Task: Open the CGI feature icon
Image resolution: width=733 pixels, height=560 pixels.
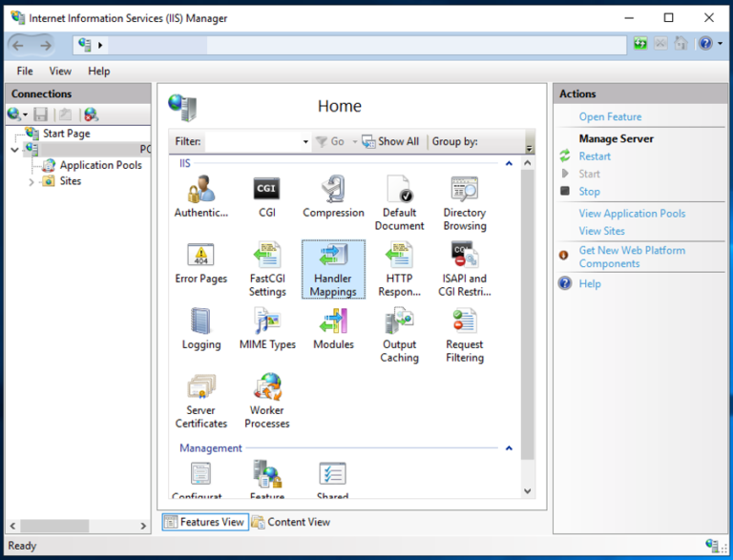Action: (267, 197)
